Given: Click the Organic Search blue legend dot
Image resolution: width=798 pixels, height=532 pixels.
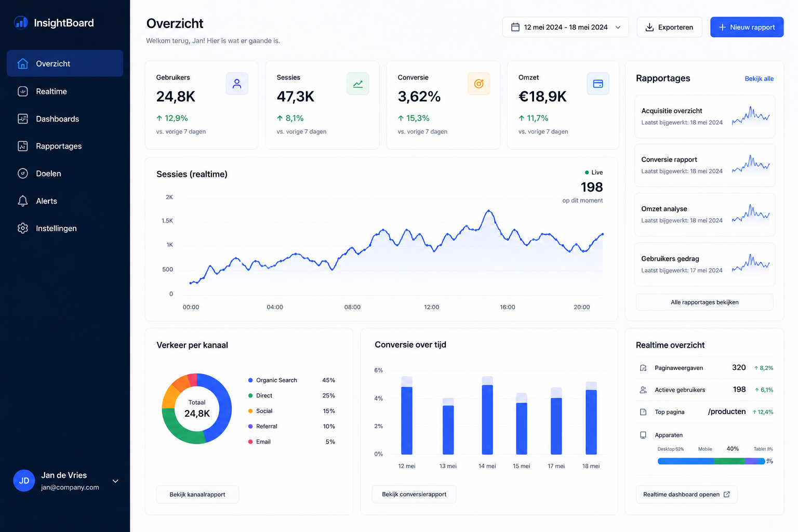Looking at the screenshot, I should click(250, 380).
